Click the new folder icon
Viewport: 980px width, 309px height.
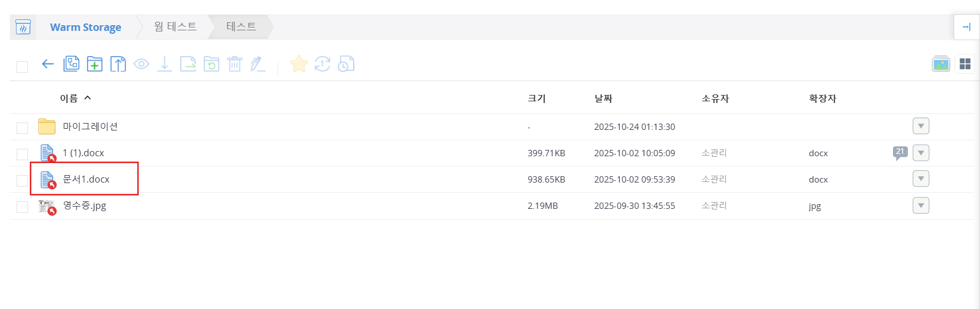(x=94, y=64)
